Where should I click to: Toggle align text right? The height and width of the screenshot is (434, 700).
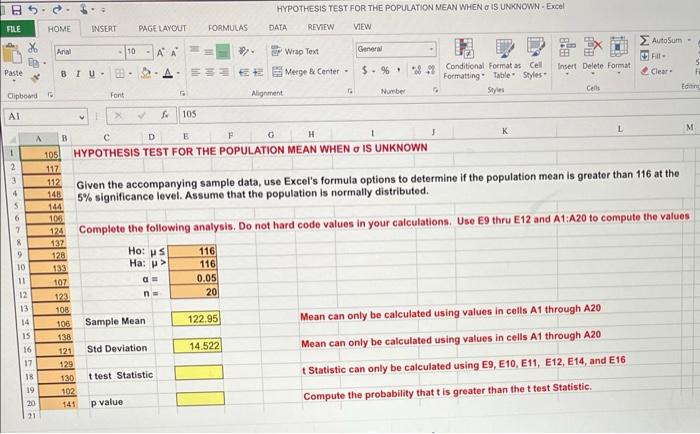click(x=225, y=72)
